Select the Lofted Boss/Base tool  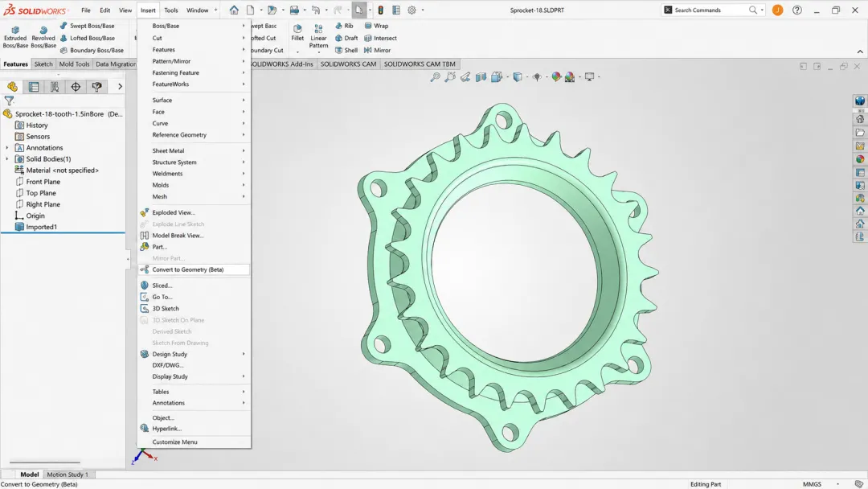tap(88, 38)
